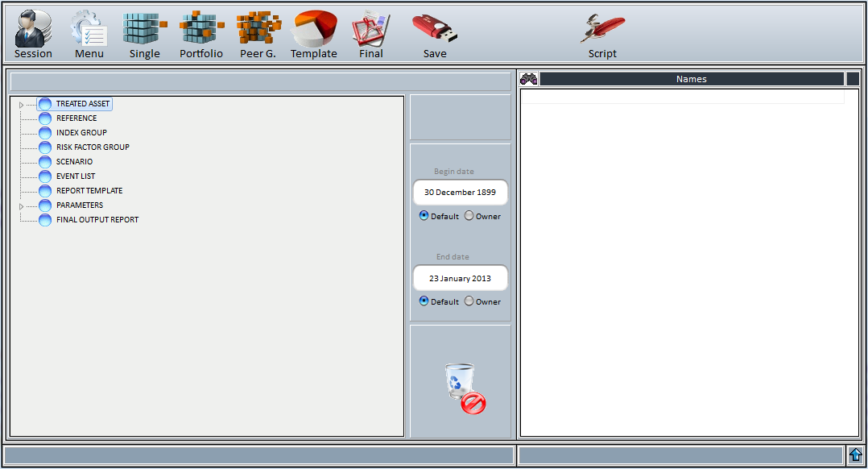Image resolution: width=868 pixels, height=469 pixels.
Task: Click the PARAMETERS blue sphere icon
Action: tap(45, 205)
